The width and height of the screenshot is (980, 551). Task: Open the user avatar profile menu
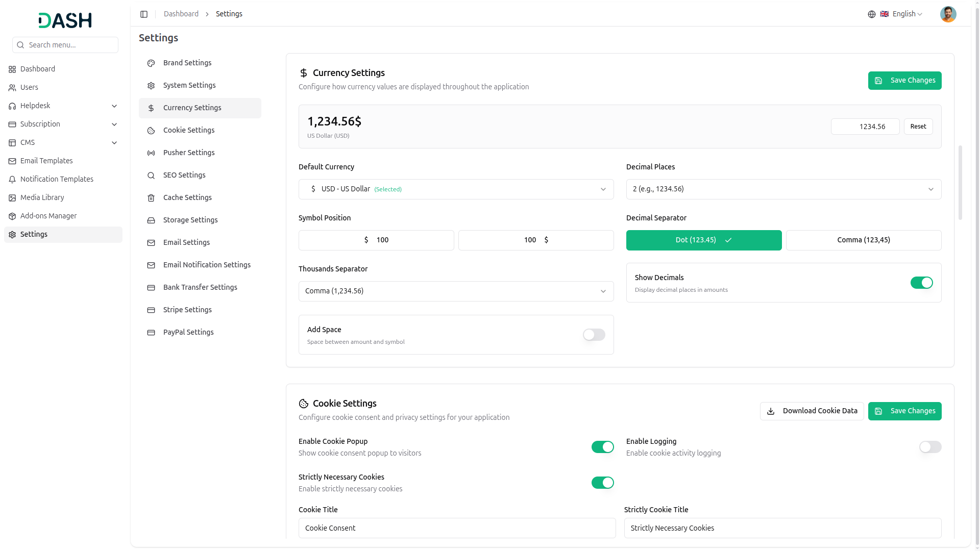click(948, 14)
